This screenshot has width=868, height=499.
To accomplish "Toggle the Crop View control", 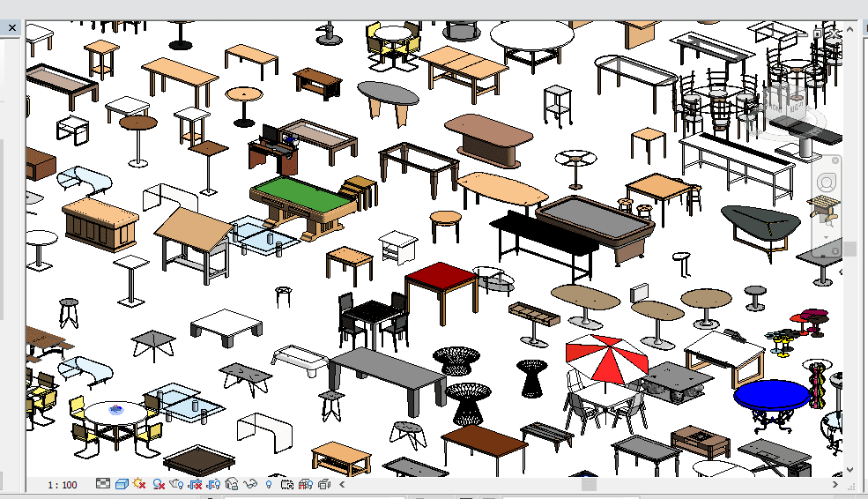I will 195,484.
